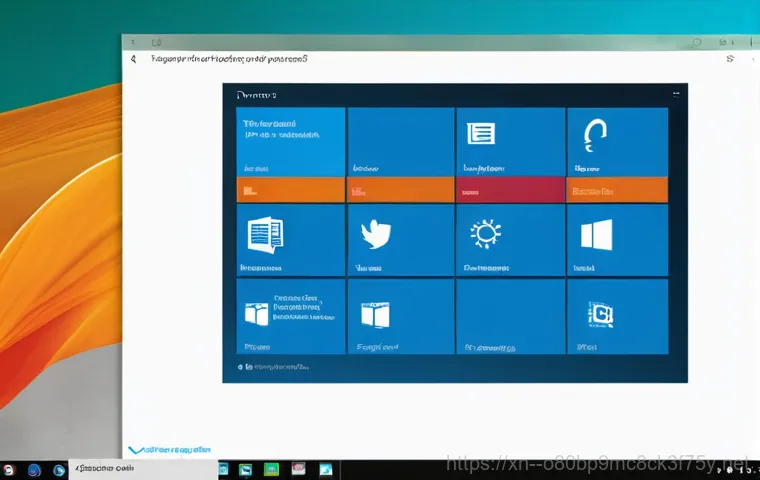Open the sun-shaped weather tile
Viewport: 760px width, 480px height.
[x=485, y=234]
